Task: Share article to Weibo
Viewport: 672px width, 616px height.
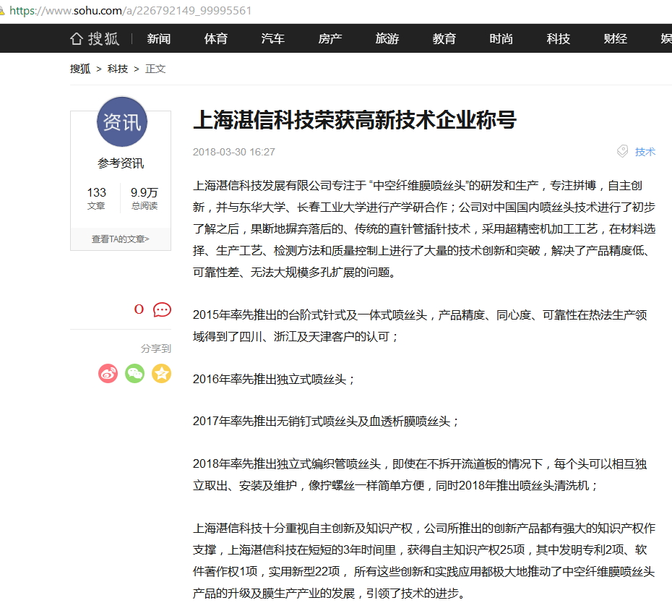Action: [x=108, y=373]
